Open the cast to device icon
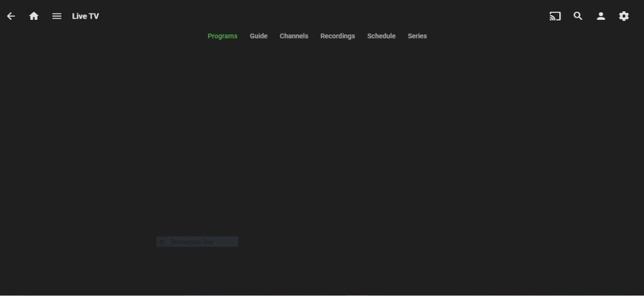This screenshot has width=644, height=296. click(x=555, y=16)
